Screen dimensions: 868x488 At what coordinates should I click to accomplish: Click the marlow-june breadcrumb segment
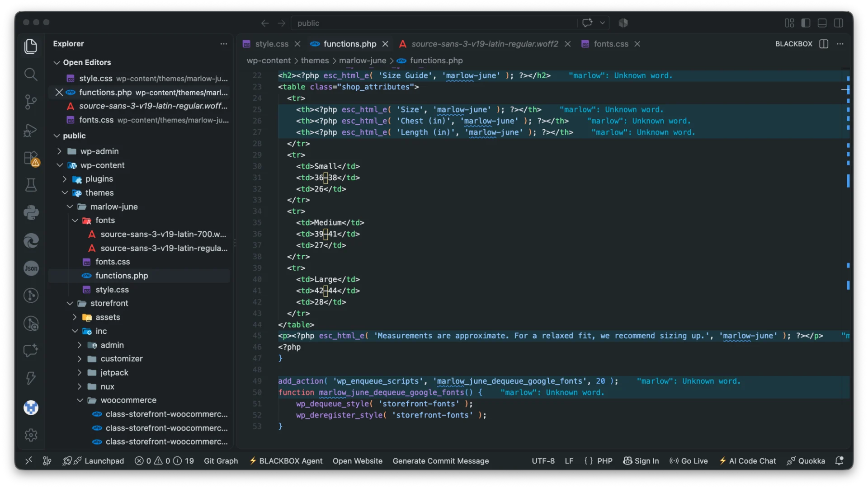[x=363, y=61]
